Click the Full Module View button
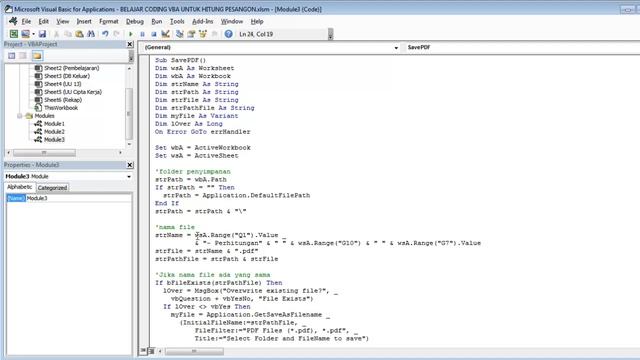Image resolution: width=640 pixels, height=360 pixels. pos(151,351)
